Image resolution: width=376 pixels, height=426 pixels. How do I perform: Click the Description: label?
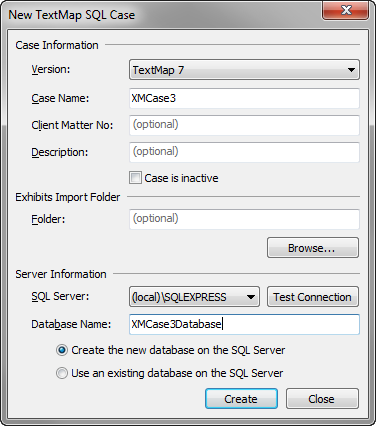click(x=60, y=152)
